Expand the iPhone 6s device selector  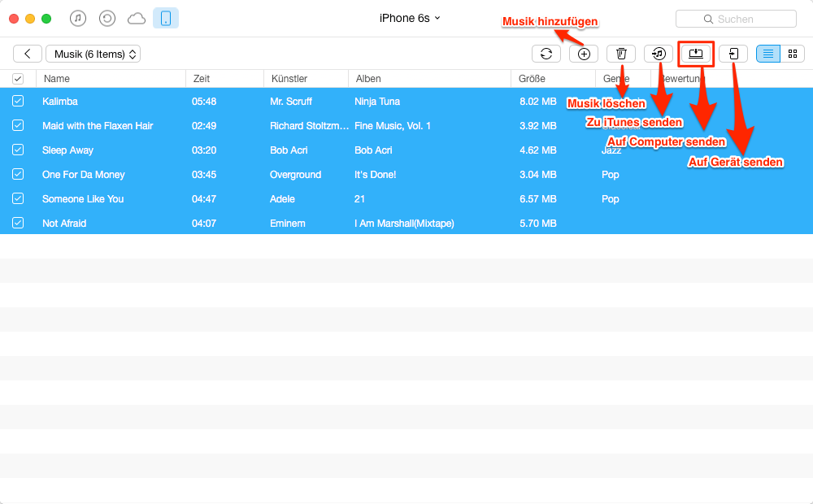[410, 18]
